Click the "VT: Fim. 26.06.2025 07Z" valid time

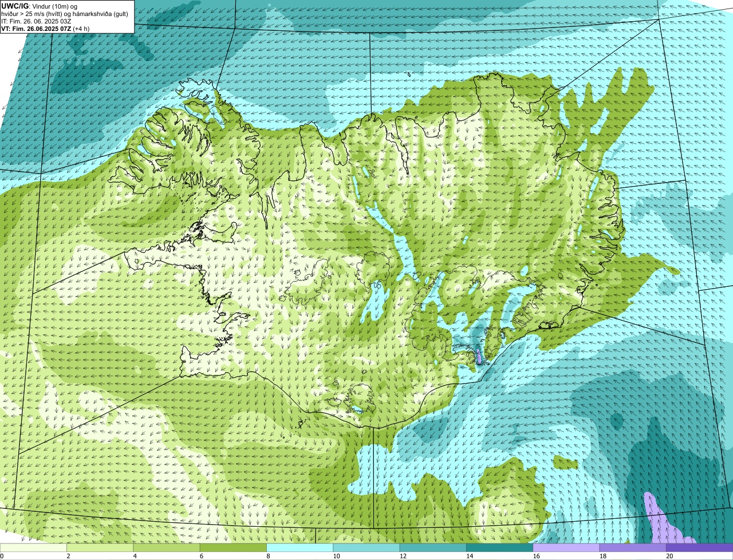click(36, 28)
